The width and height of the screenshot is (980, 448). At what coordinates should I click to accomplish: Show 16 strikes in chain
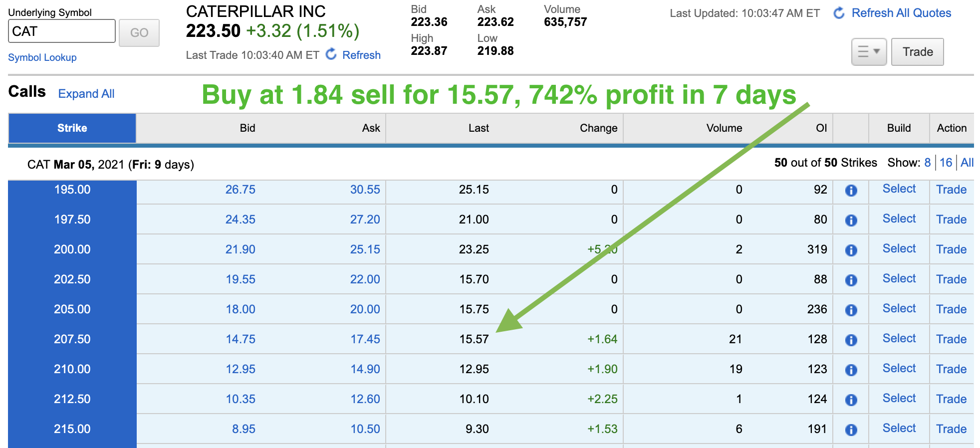coord(946,163)
